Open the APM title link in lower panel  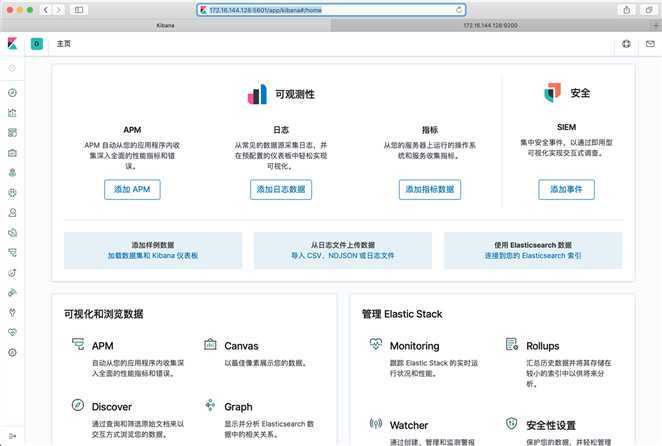[x=103, y=346]
